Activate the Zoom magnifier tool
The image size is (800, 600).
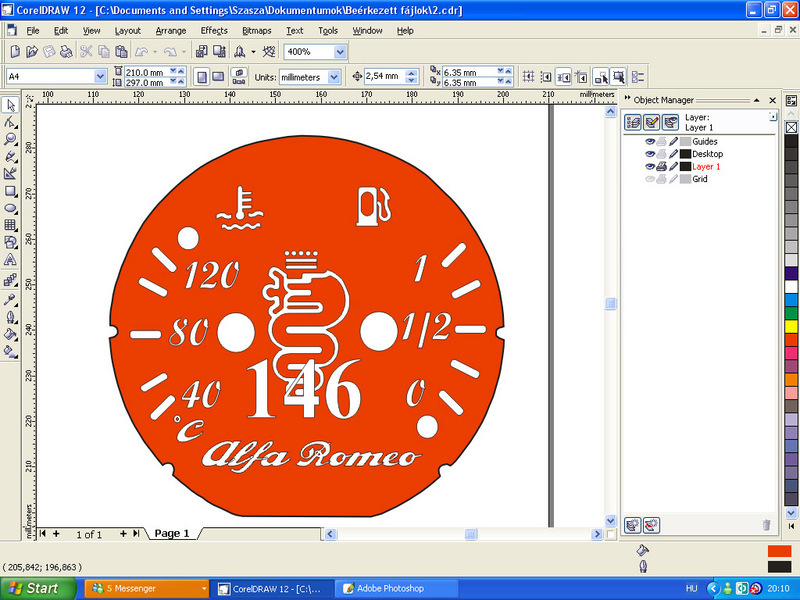(x=10, y=139)
